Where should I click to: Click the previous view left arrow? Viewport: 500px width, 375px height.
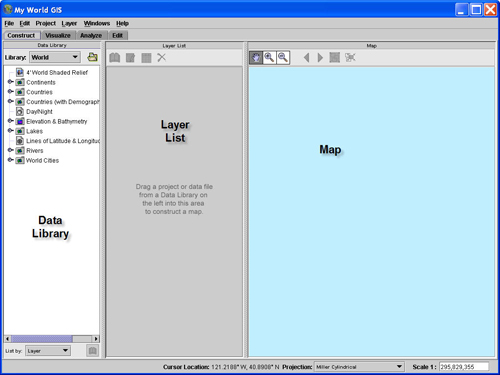pos(306,58)
